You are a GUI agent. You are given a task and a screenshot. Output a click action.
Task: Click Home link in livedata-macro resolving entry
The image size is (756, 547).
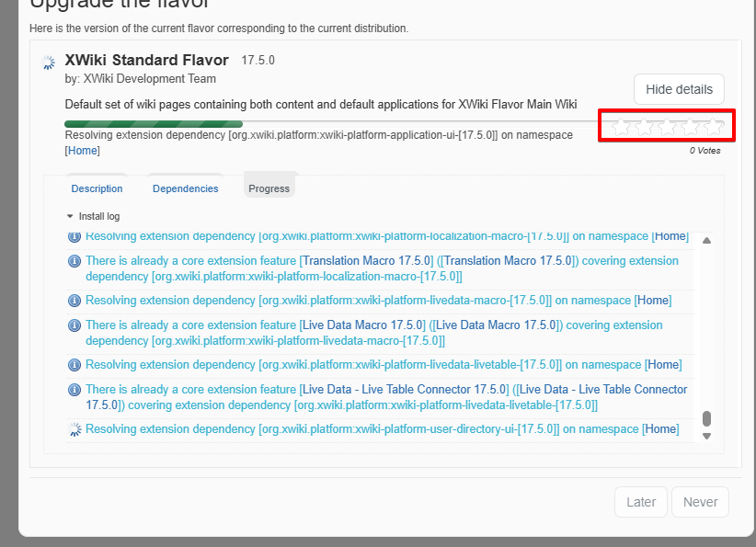coord(653,301)
